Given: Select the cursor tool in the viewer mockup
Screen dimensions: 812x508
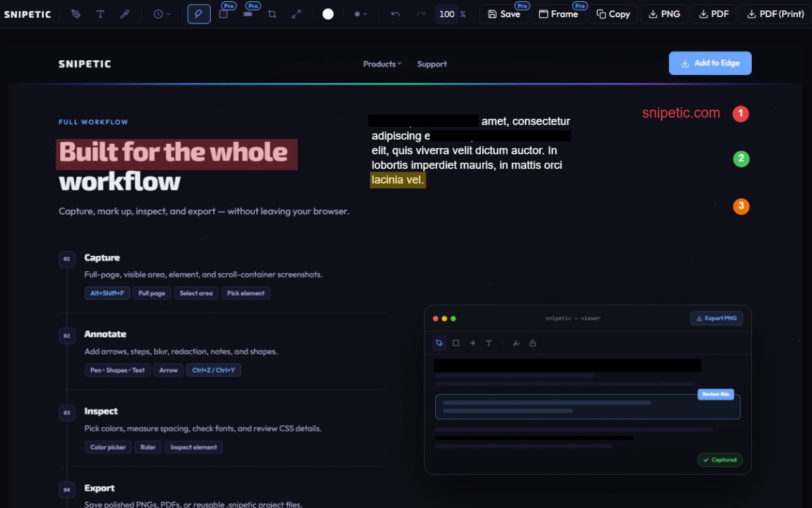Looking at the screenshot, I should click(x=439, y=343).
